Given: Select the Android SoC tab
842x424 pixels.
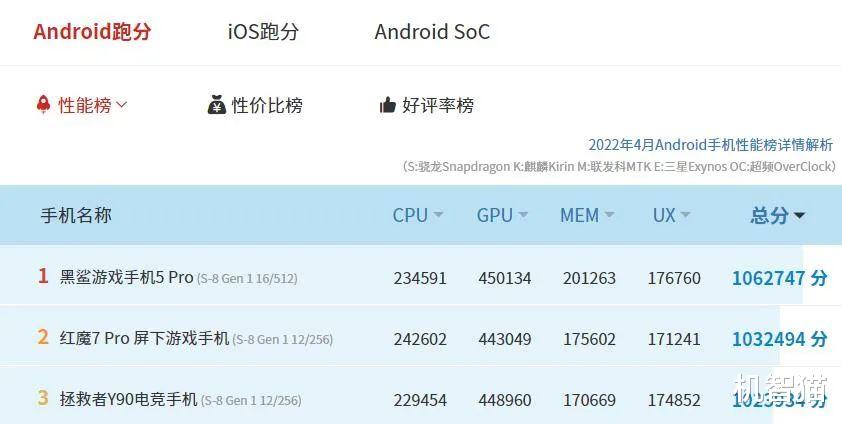Looking at the screenshot, I should click(432, 32).
